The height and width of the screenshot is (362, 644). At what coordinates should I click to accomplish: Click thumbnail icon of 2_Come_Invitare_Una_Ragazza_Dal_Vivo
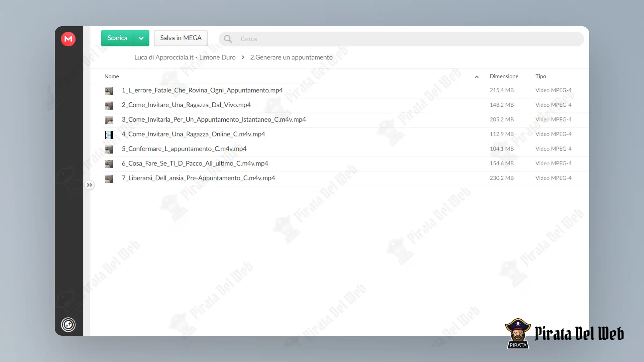[x=109, y=105]
